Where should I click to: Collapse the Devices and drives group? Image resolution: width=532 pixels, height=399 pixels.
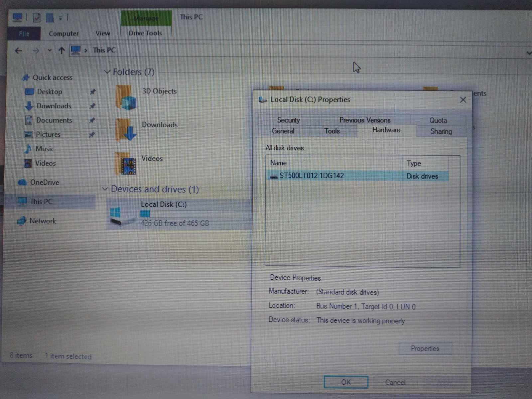pos(105,189)
